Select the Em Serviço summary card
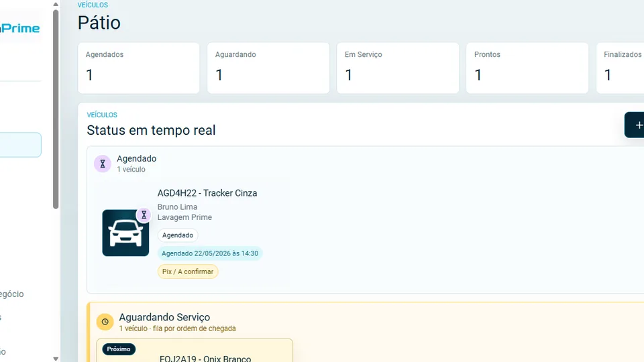Screen dimensions: 644x362 pyautogui.click(x=398, y=68)
